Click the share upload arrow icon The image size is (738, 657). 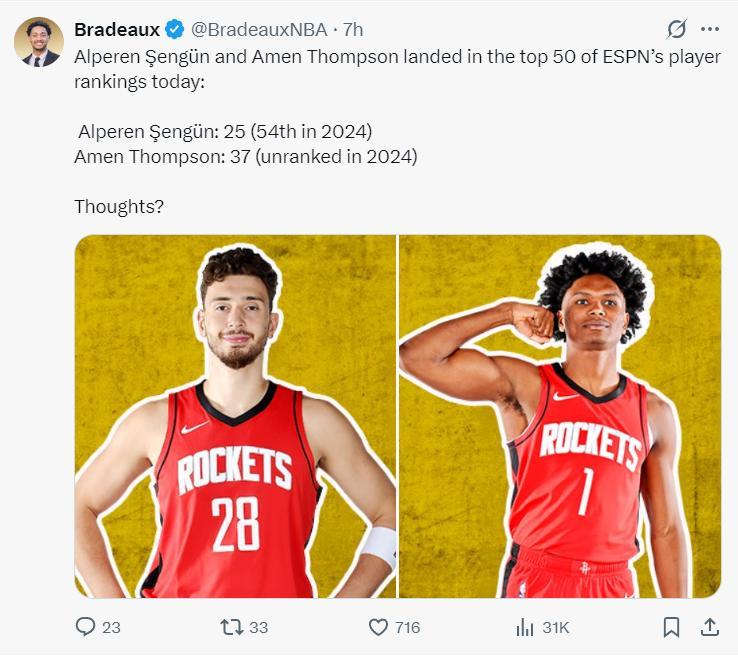pos(709,627)
